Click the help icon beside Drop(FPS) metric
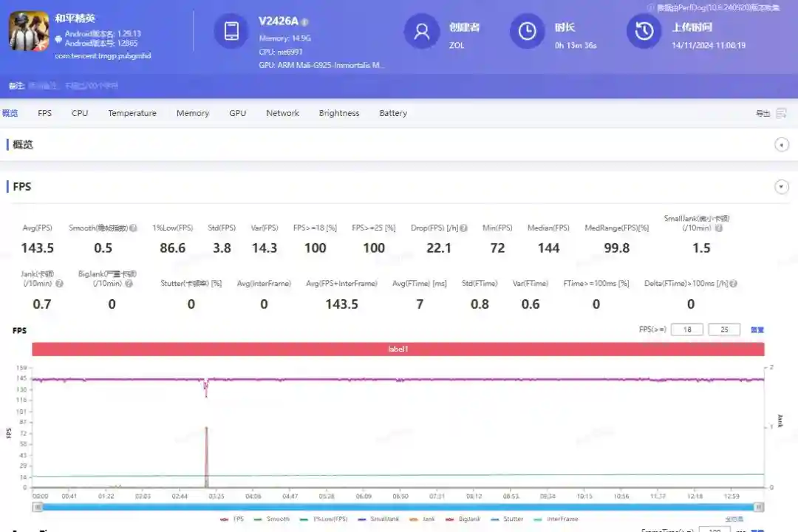Image resolution: width=798 pixels, height=532 pixels. [463, 228]
